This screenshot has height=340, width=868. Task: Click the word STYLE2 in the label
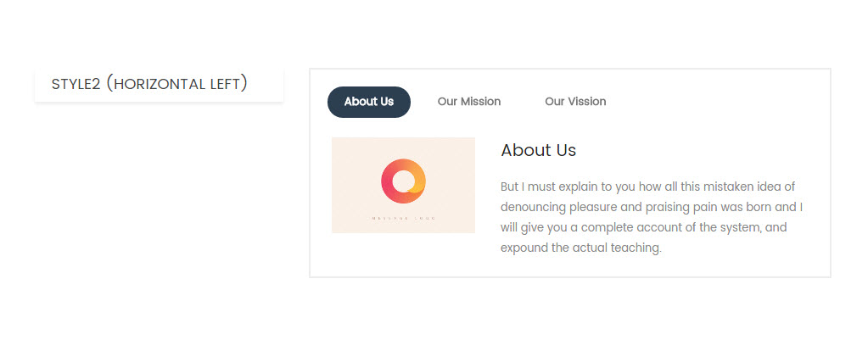coord(76,85)
